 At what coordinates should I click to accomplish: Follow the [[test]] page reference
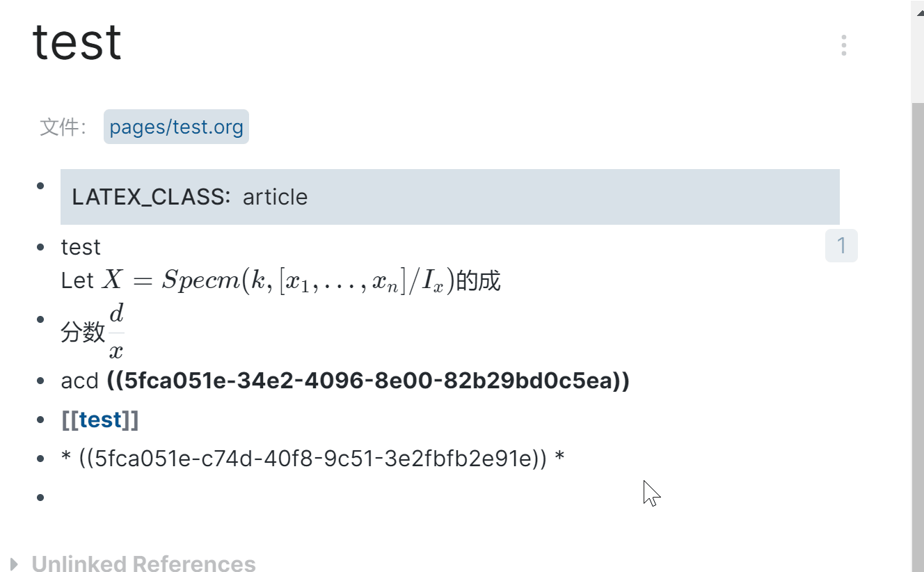102,420
